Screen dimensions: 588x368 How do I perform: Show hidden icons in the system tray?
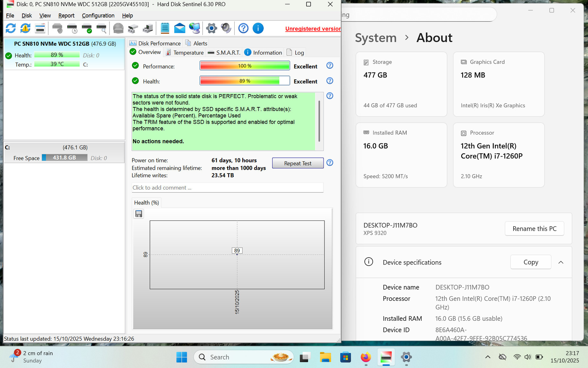(488, 357)
